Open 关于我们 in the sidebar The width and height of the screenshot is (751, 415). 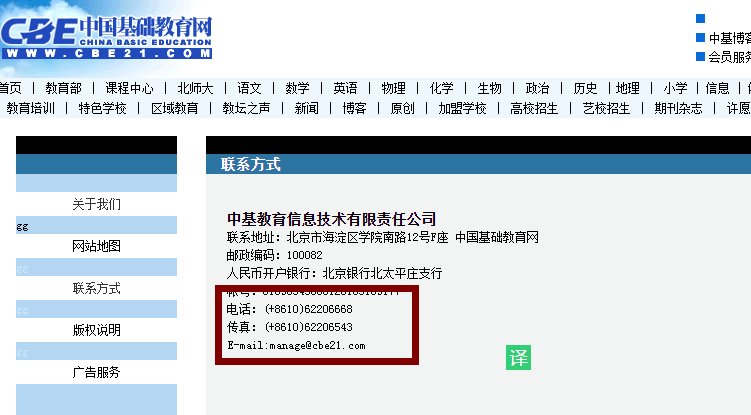coord(96,204)
